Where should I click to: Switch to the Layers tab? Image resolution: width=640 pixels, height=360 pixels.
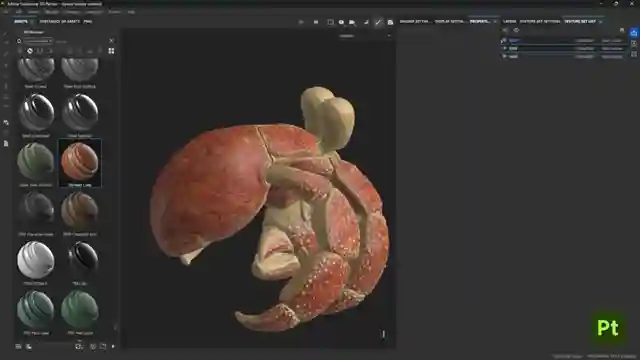[509, 21]
